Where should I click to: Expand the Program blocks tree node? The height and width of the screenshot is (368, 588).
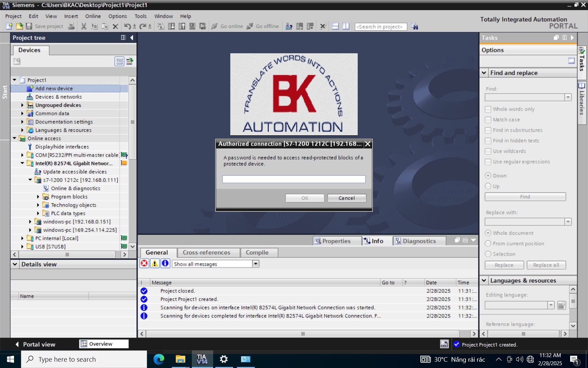click(38, 197)
